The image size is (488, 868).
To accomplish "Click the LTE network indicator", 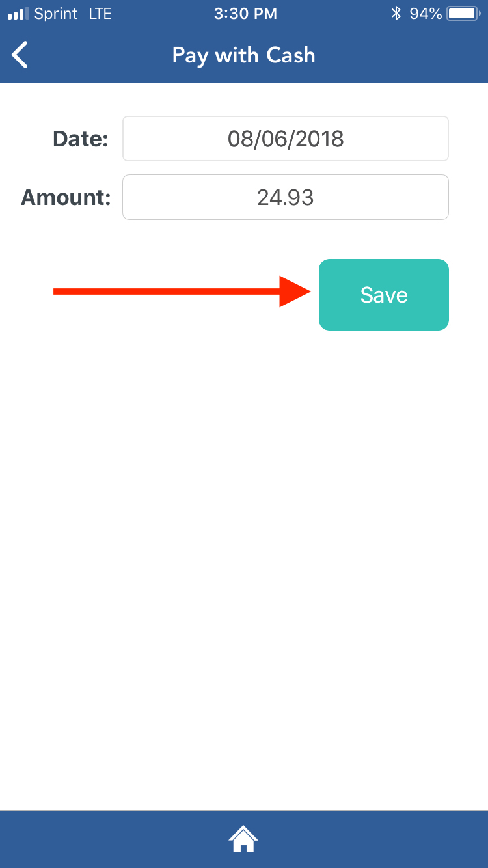I will pyautogui.click(x=100, y=14).
